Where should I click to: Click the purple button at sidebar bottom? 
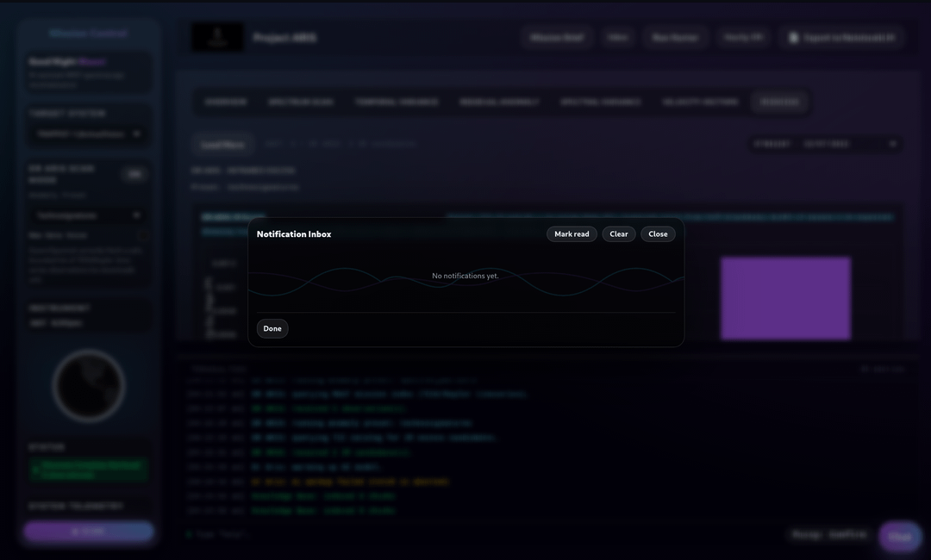pyautogui.click(x=89, y=532)
